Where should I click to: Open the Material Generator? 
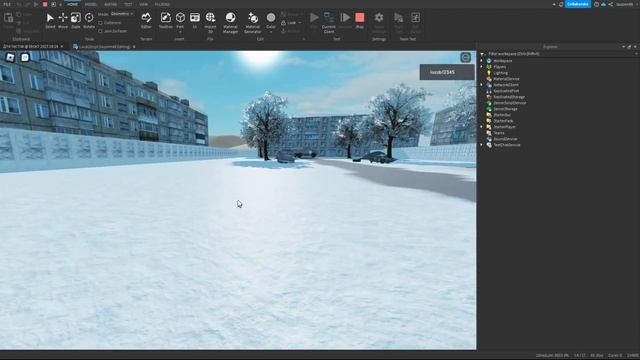pyautogui.click(x=253, y=22)
